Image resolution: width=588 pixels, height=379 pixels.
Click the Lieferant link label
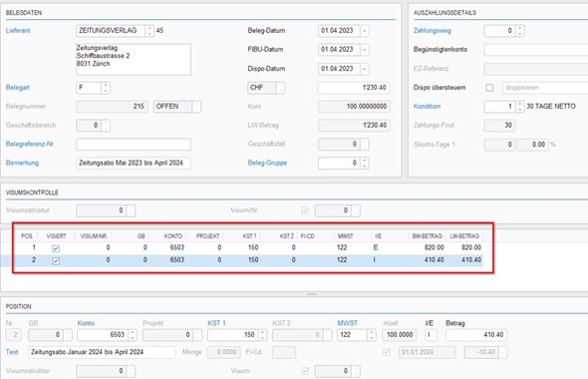coord(18,31)
